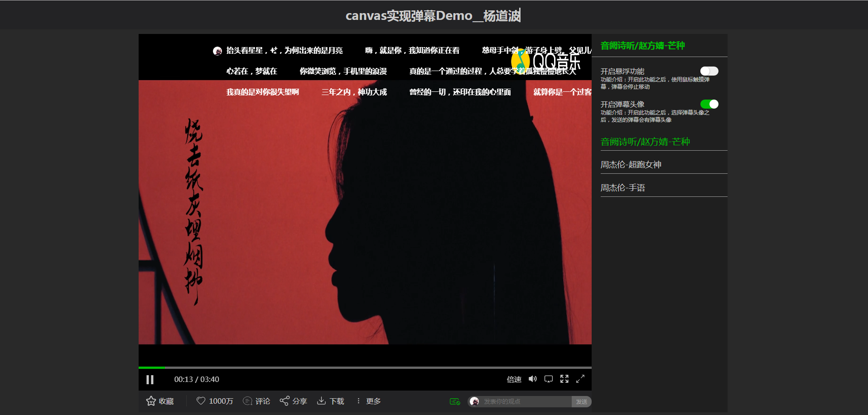Click the 开启悬浮功能 label text
Viewport: 868px width, 415px height.
point(622,71)
